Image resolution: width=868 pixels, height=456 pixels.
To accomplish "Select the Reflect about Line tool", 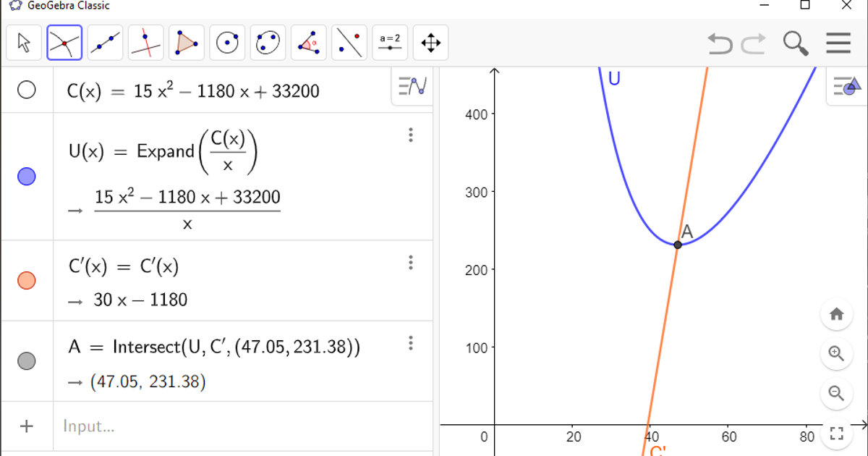I will 349,42.
